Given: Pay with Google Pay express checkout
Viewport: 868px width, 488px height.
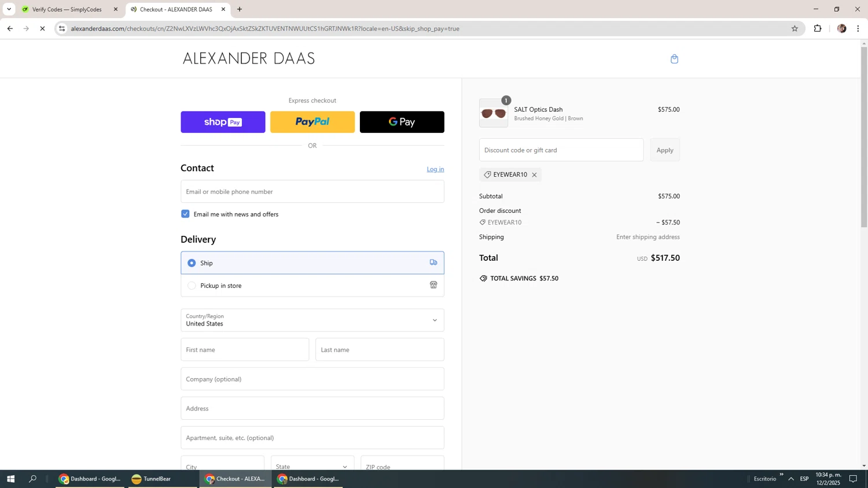Looking at the screenshot, I should pyautogui.click(x=402, y=122).
